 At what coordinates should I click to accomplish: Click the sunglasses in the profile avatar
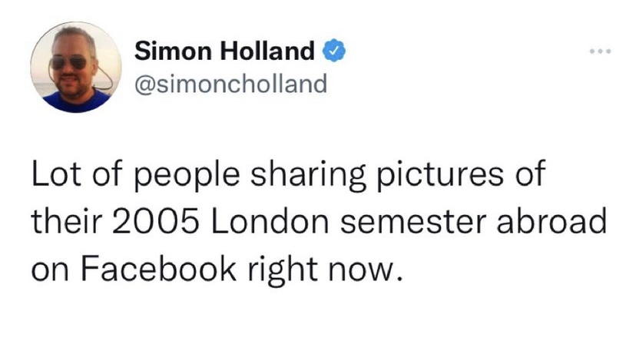69,61
